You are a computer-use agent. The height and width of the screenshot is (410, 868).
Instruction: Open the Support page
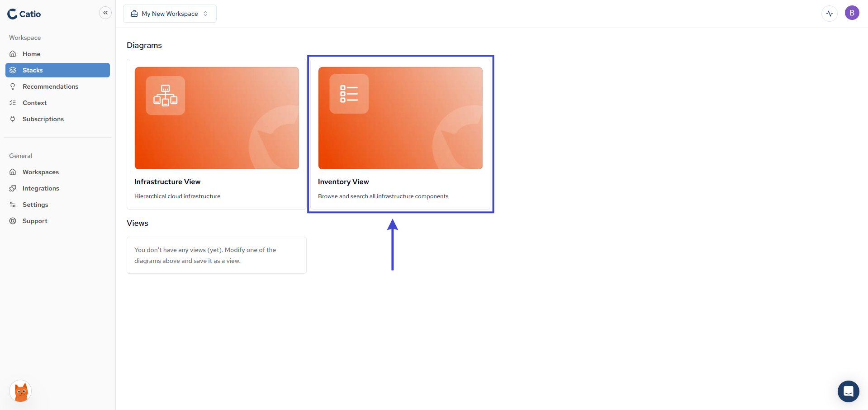click(x=35, y=221)
